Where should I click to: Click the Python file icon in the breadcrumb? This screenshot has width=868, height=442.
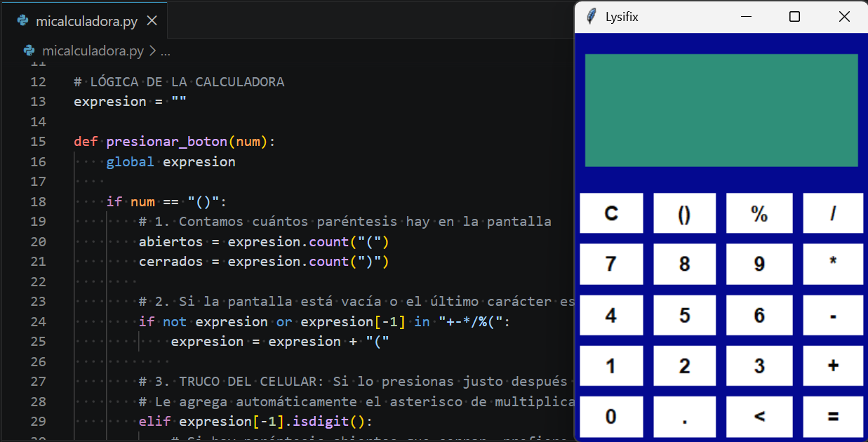point(29,51)
